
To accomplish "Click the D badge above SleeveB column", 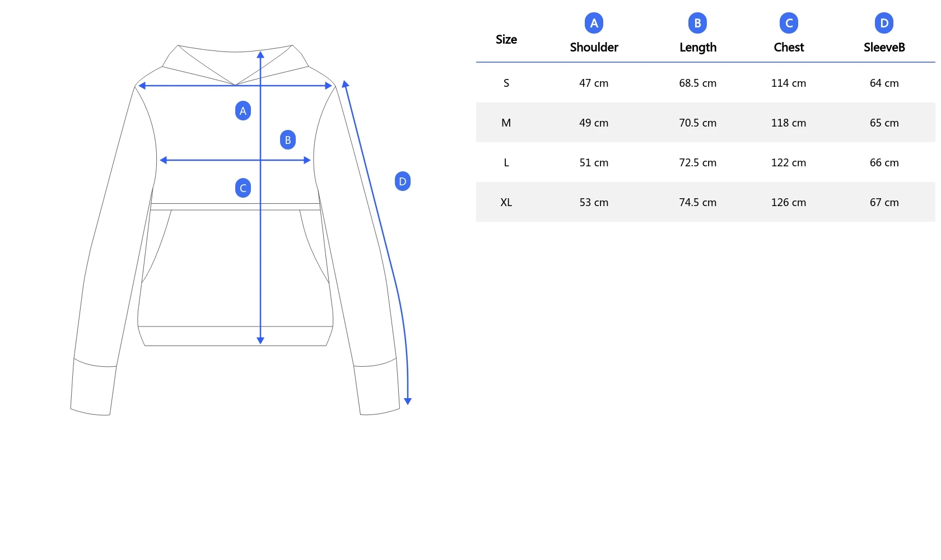I will click(884, 23).
